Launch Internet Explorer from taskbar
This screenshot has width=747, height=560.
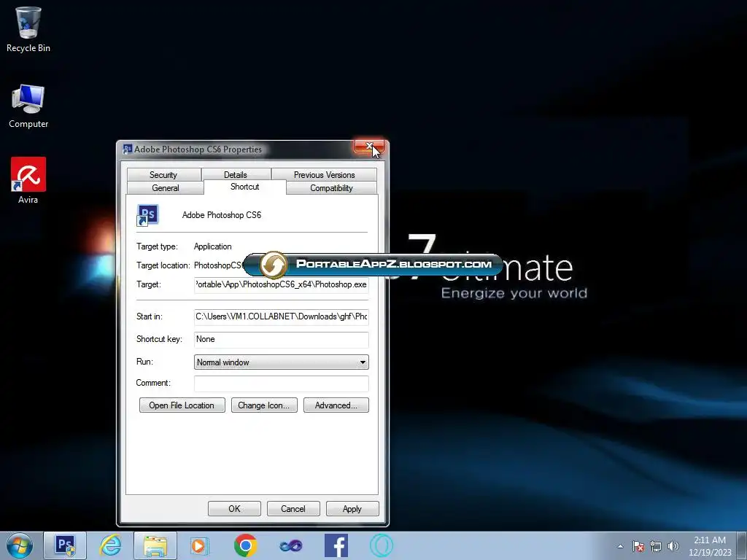pos(110,545)
